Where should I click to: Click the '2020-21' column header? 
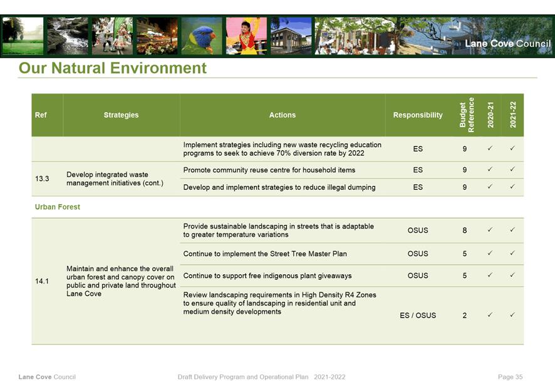[x=490, y=115]
